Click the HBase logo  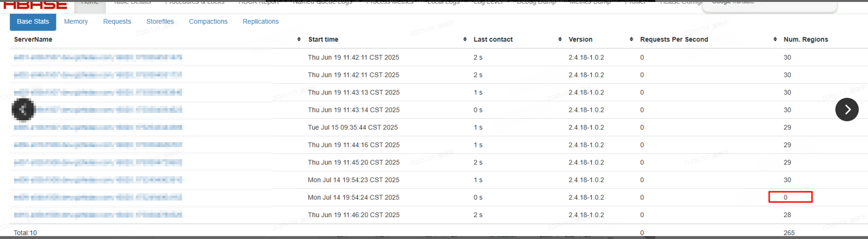point(35,5)
